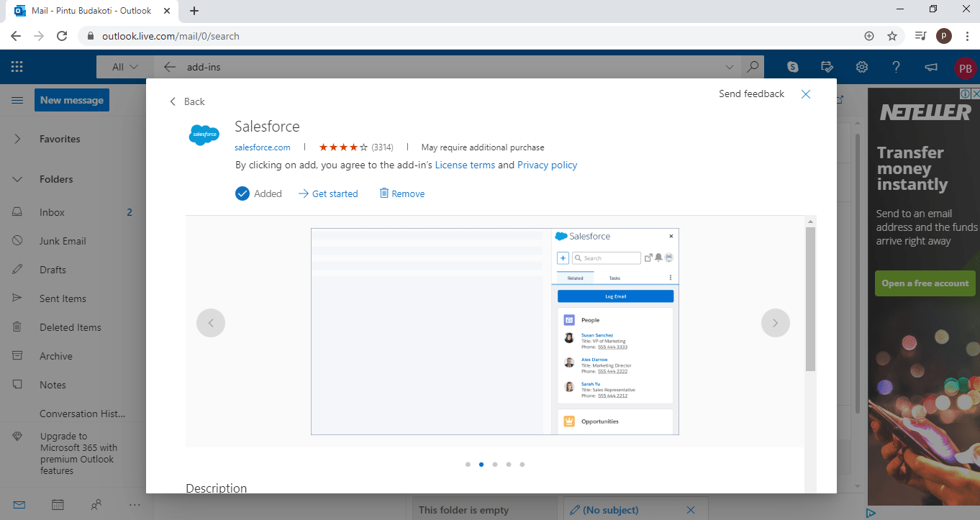
Task: Bookmark this page star icon
Action: pos(892,36)
